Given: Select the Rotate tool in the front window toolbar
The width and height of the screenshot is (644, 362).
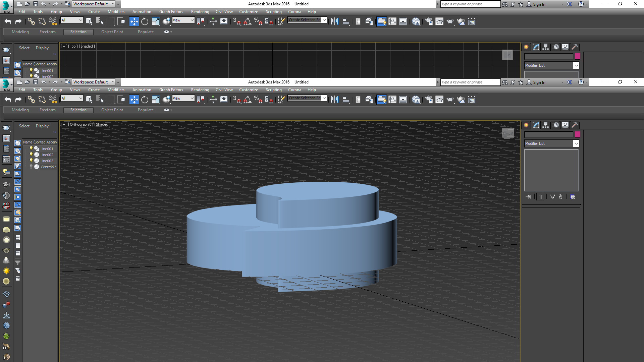Looking at the screenshot, I should (x=145, y=100).
